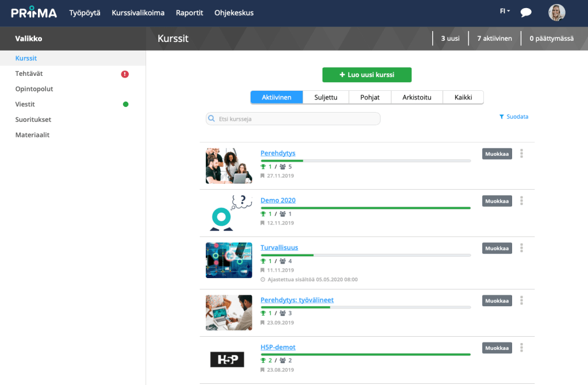Click the Priima logo
The height and width of the screenshot is (385, 588).
34,13
